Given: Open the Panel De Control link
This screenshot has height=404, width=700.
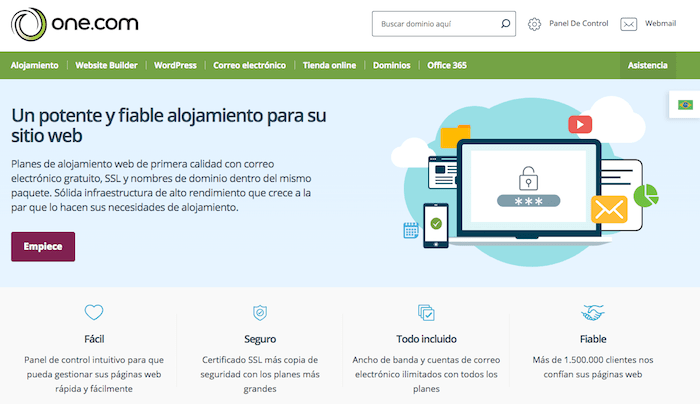Looking at the screenshot, I should click(x=579, y=23).
